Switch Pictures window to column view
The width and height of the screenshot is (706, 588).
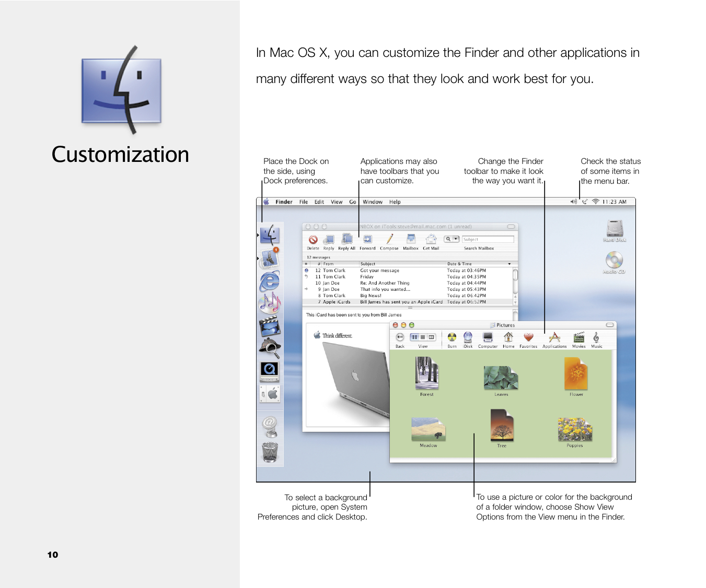[431, 337]
